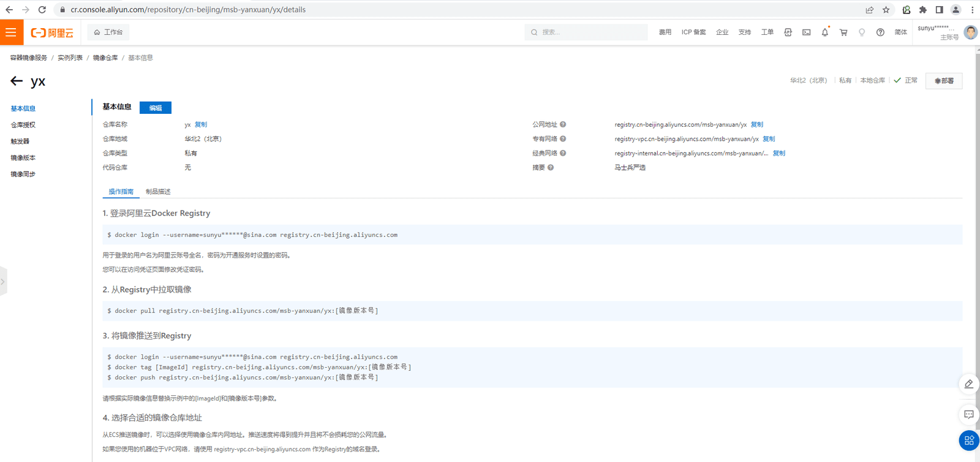Screen dimensions: 980x462
Task: Click the 正常 status indicator
Action: [x=906, y=81]
